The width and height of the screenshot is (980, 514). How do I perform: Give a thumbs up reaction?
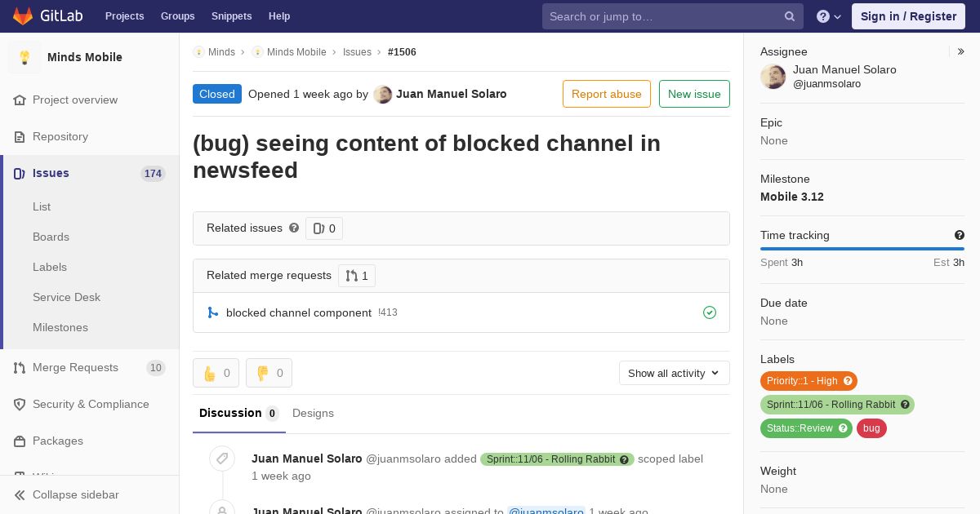(x=216, y=373)
